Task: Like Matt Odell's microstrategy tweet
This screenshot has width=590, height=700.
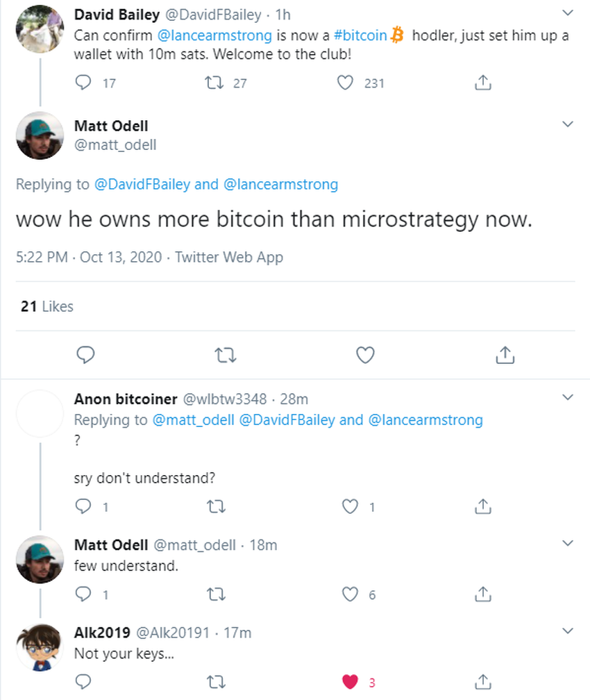Action: point(365,355)
